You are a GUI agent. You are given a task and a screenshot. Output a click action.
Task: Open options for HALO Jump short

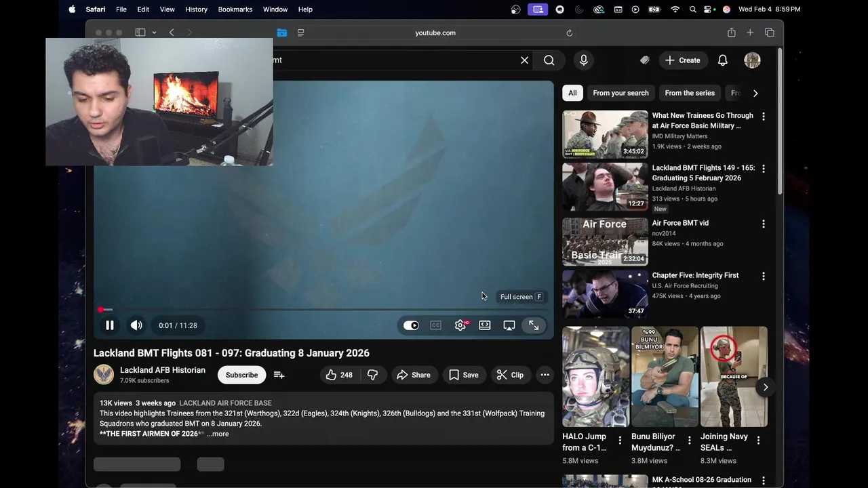pos(620,441)
